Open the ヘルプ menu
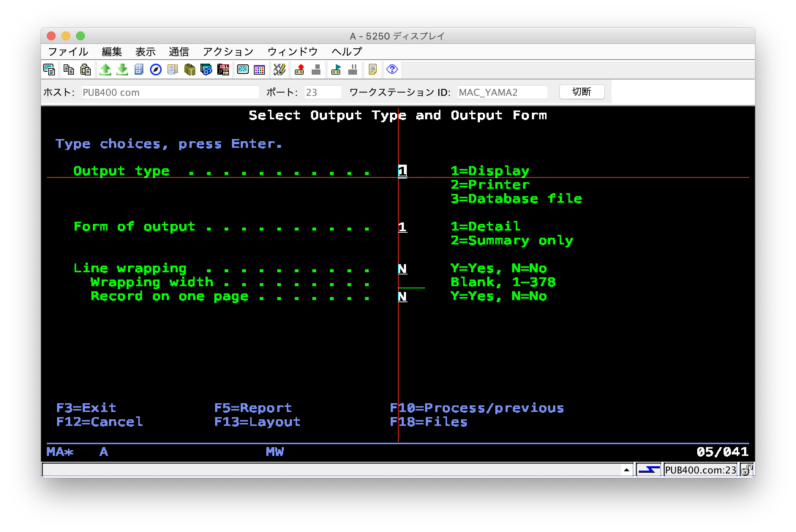Screen dimensions: 796x532 tap(347, 52)
